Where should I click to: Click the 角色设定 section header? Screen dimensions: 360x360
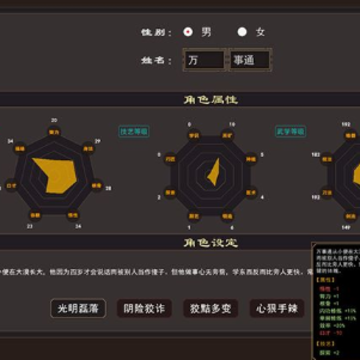click(x=211, y=243)
